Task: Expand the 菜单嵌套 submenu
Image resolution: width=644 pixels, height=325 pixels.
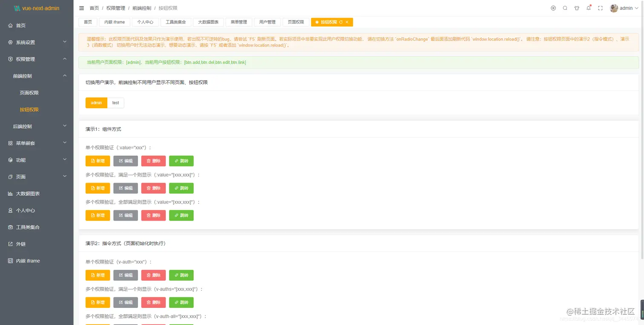Action: click(65, 143)
